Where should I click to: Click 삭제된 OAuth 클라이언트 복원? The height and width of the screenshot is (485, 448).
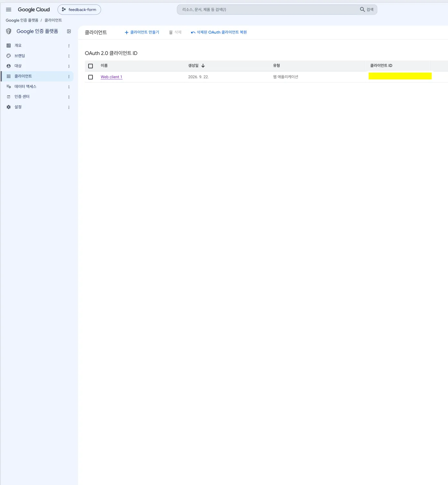click(219, 32)
